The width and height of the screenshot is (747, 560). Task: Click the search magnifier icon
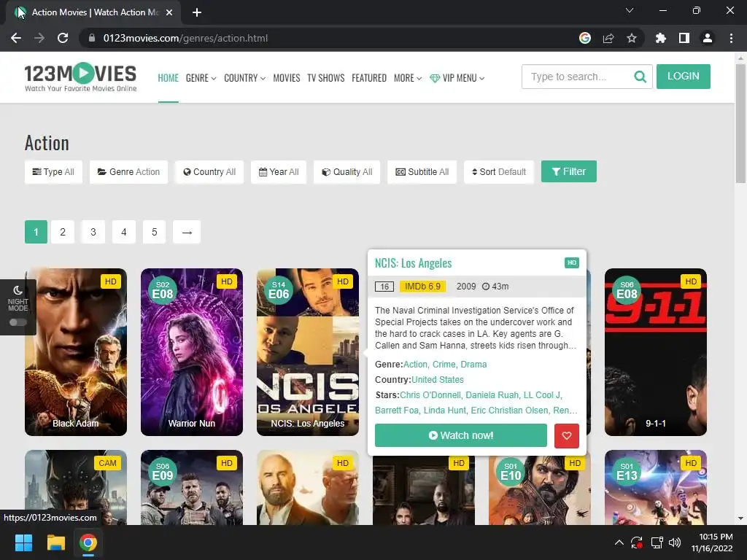point(640,77)
